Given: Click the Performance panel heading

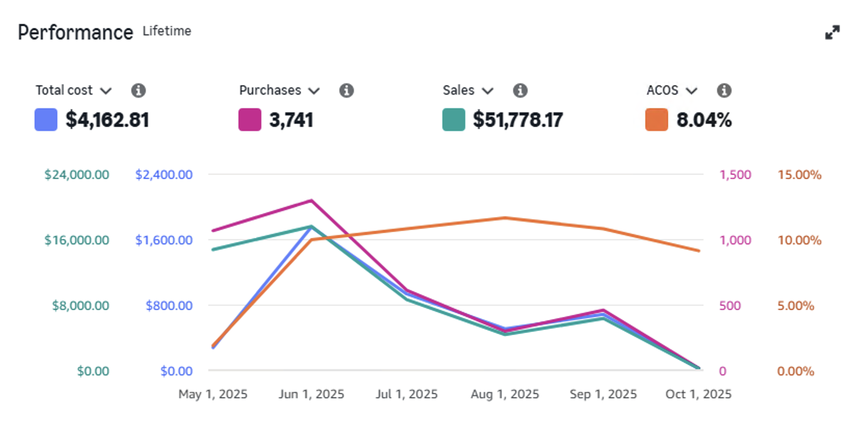Looking at the screenshot, I should [75, 32].
